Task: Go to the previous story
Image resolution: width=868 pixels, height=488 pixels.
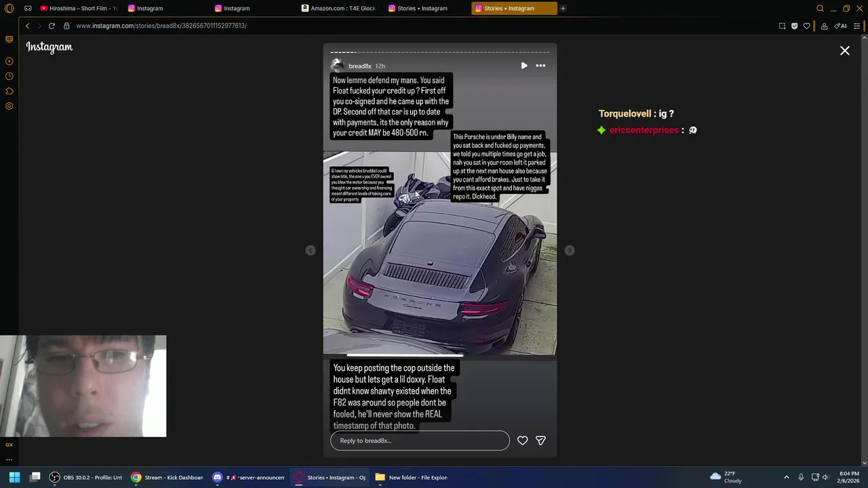Action: point(311,250)
